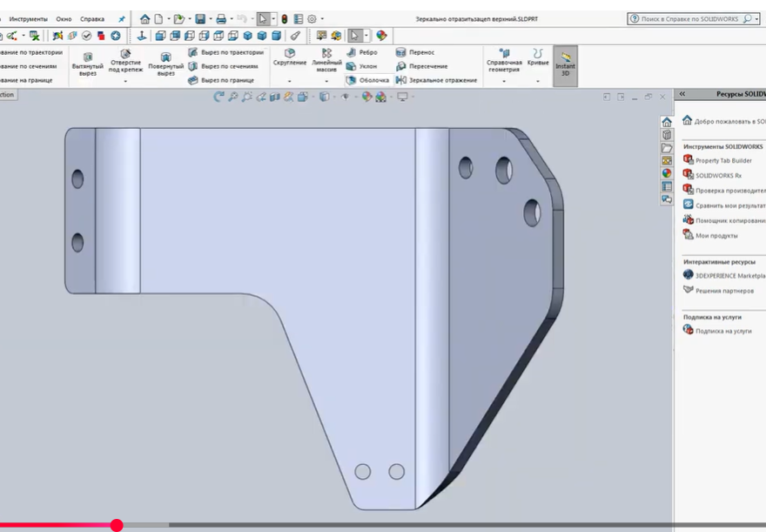Image resolution: width=766 pixels, height=532 pixels.
Task: Open the Appearances color ball tab in the task pane
Action: click(x=667, y=173)
